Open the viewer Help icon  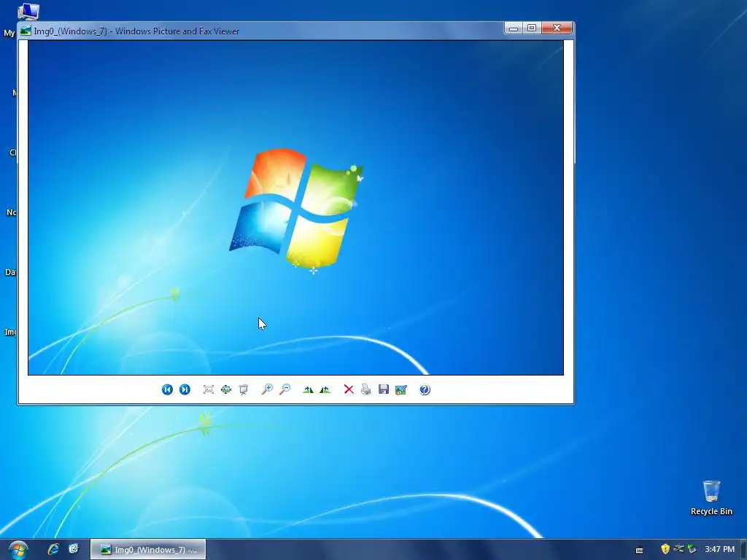click(x=425, y=389)
